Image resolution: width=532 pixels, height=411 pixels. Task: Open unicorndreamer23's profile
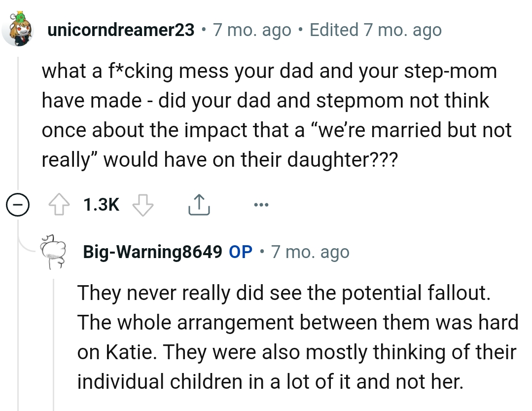pyautogui.click(x=119, y=30)
